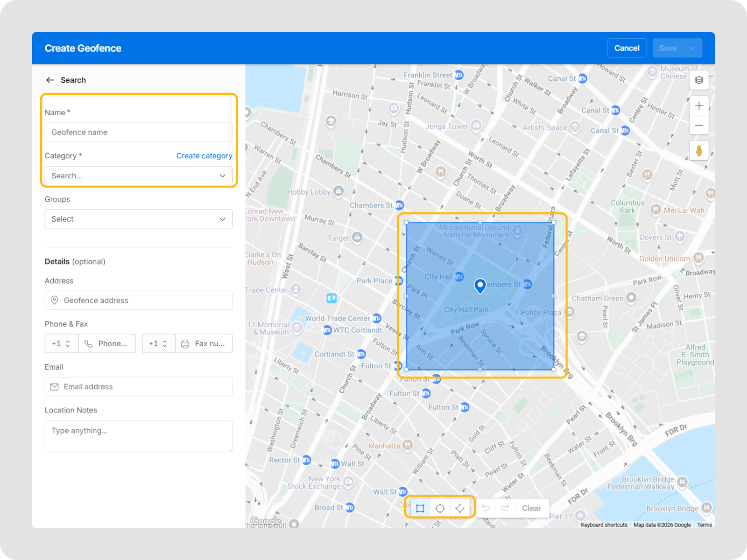
Task: Select the polygon drawing tool
Action: 460,508
